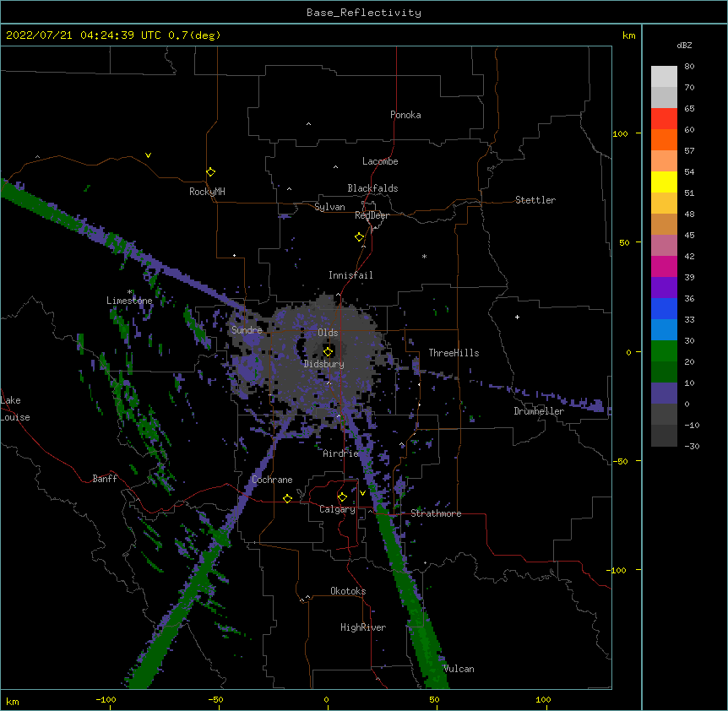Click the 45 value on the dBZ scale

click(689, 236)
